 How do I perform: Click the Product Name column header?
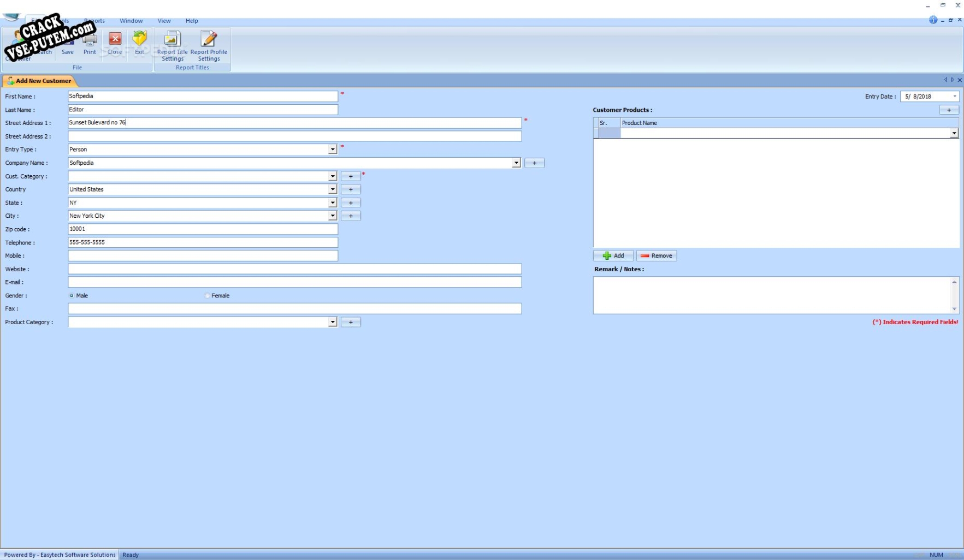click(x=789, y=123)
